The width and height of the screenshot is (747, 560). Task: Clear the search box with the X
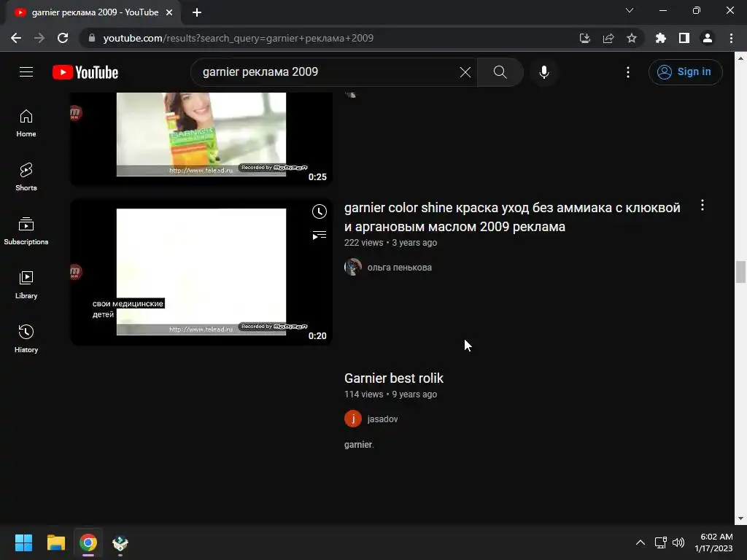pos(465,72)
